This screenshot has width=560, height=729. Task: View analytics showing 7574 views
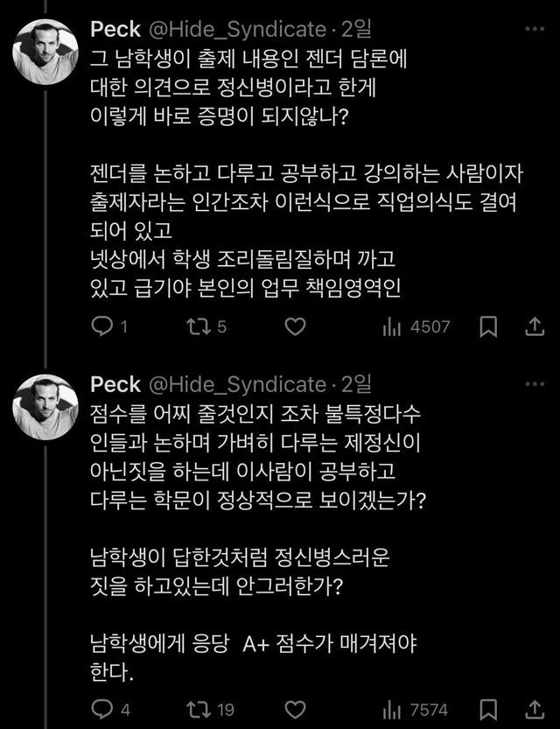416,709
